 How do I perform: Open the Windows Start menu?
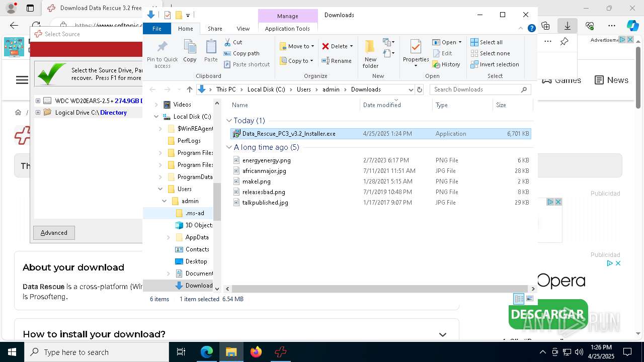point(12,352)
